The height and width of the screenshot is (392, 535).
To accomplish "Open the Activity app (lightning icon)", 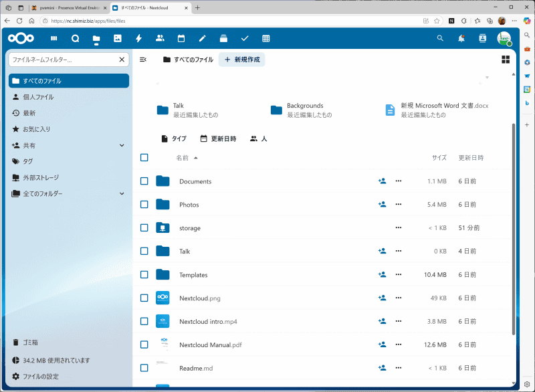I will (138, 38).
